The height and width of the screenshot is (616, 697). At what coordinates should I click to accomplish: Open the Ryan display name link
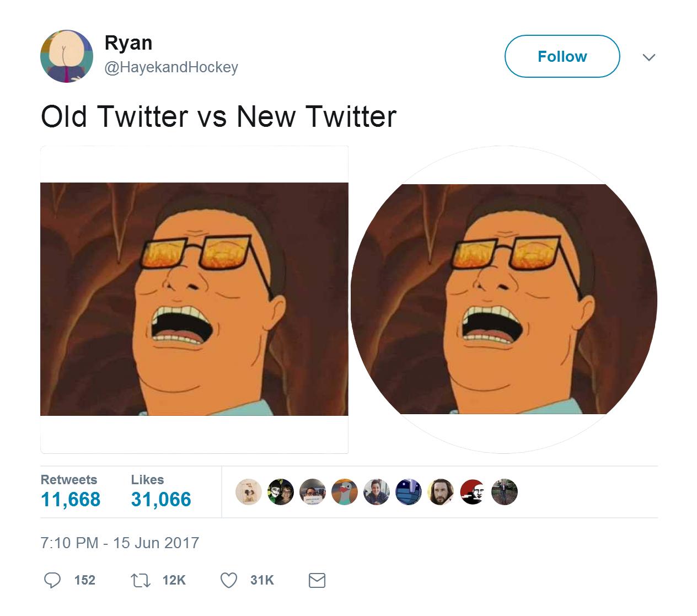[x=128, y=43]
